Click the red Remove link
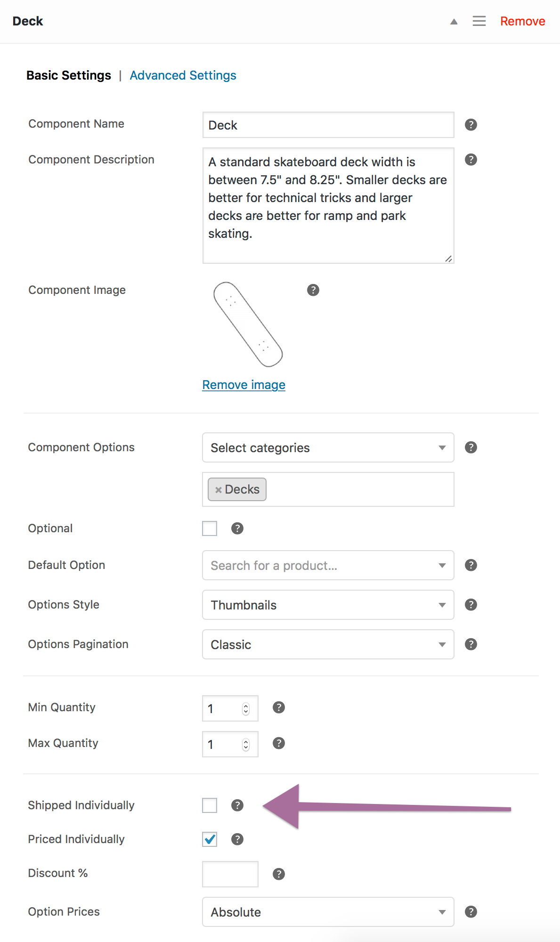560x942 pixels. pos(522,21)
